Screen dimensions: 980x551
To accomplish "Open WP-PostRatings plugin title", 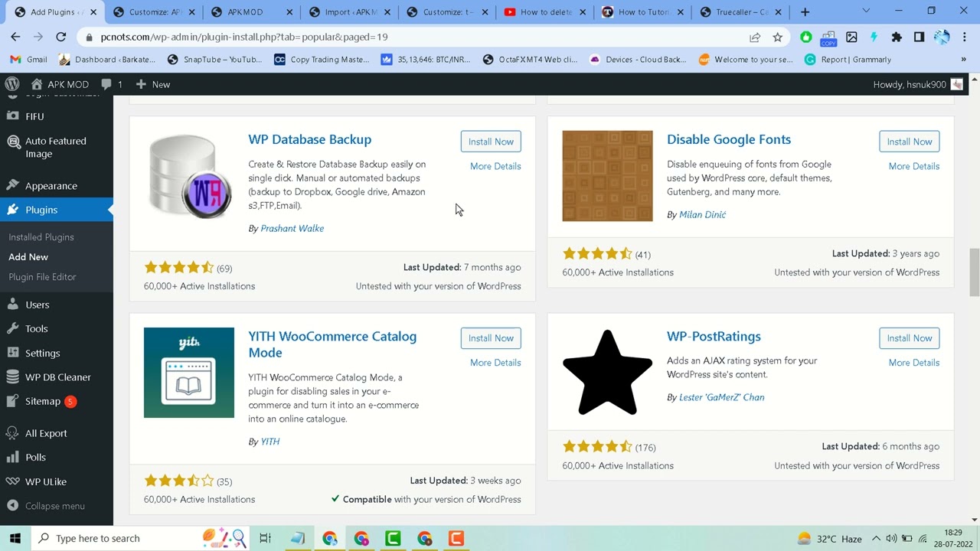I will 714,336.
